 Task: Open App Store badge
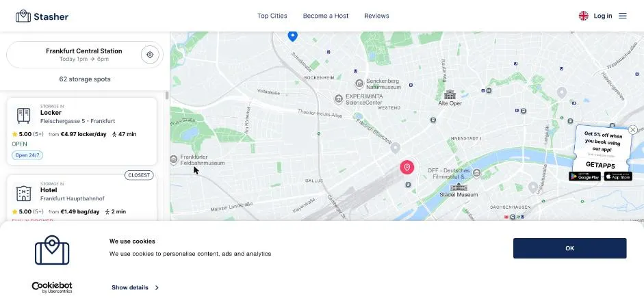618,176
